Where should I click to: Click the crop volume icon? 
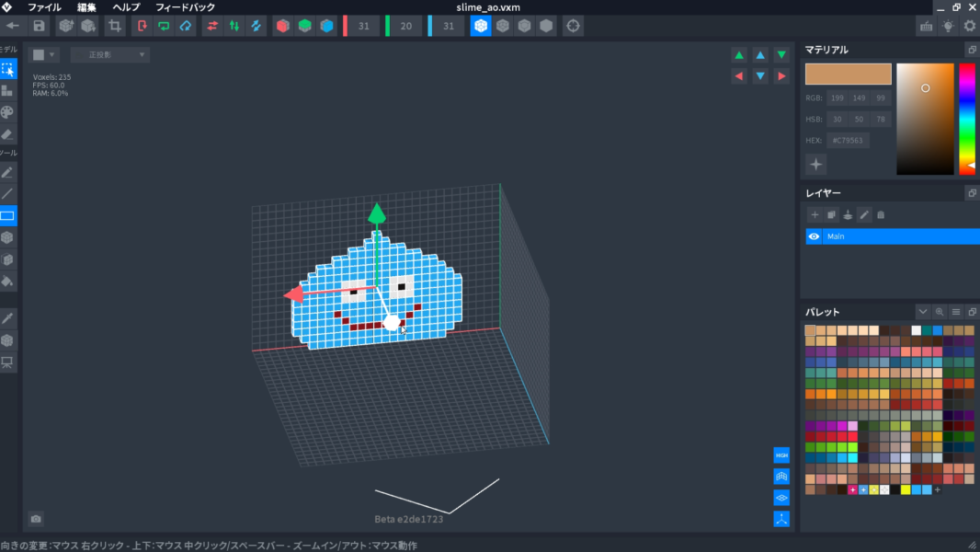[115, 27]
